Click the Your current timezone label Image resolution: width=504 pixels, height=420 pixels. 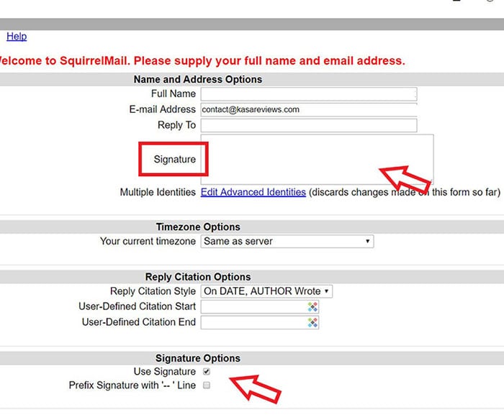coord(148,241)
